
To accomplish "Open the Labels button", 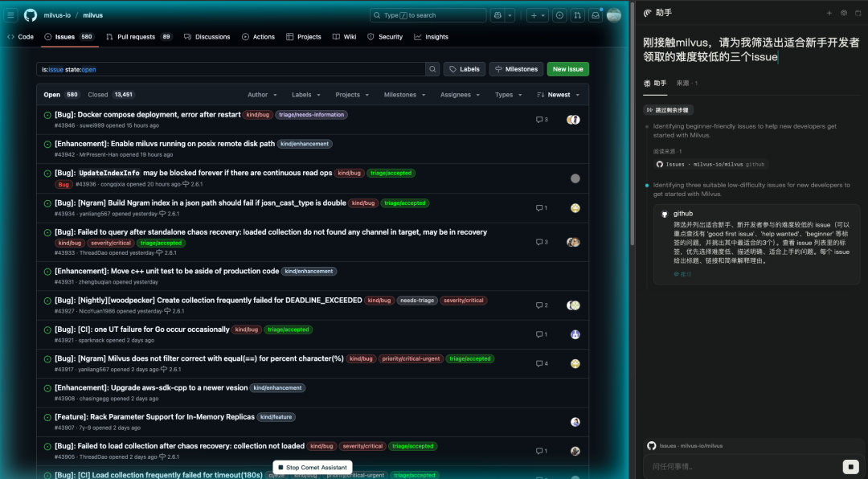I will pos(465,69).
